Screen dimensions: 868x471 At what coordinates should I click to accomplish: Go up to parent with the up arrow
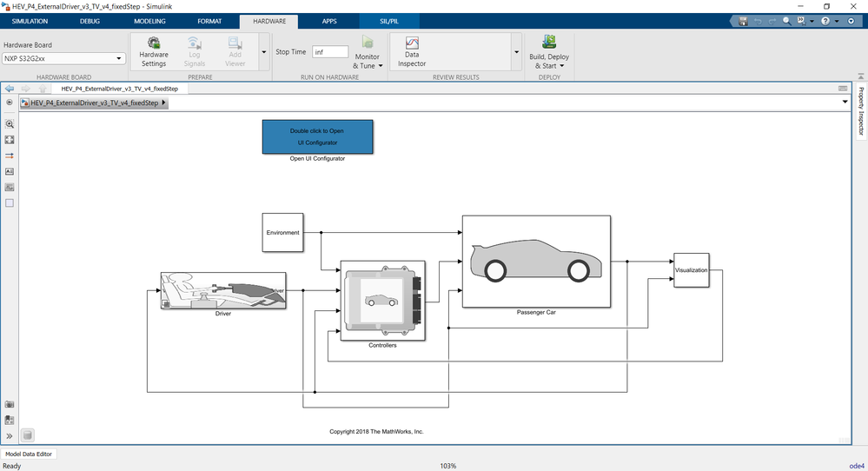[x=43, y=89]
